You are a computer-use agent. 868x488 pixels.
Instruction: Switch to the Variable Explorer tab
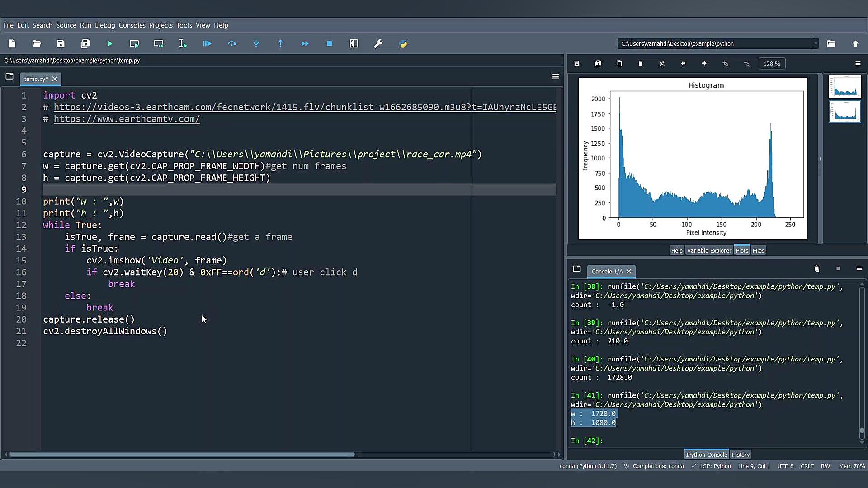coord(709,251)
